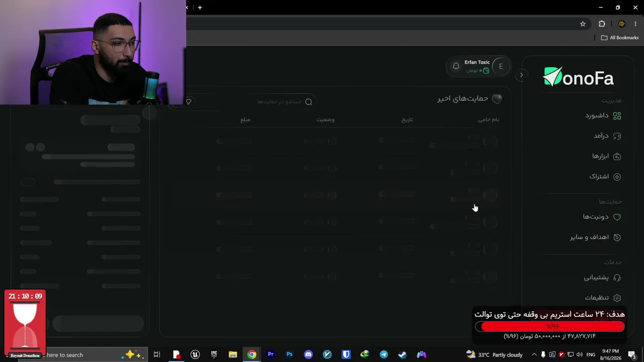
Task: Open the Windows notification center
Action: (632, 354)
